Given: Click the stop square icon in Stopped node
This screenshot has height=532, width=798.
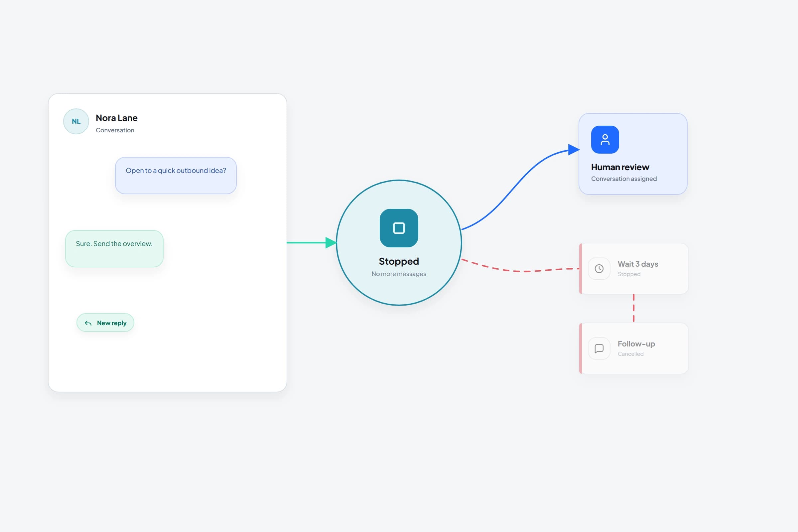Looking at the screenshot, I should click(x=399, y=228).
